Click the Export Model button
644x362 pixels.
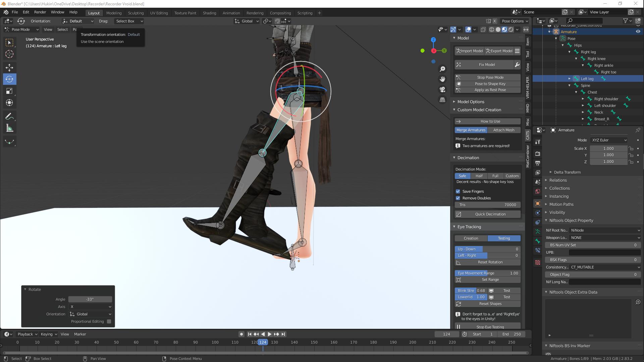tap(499, 51)
